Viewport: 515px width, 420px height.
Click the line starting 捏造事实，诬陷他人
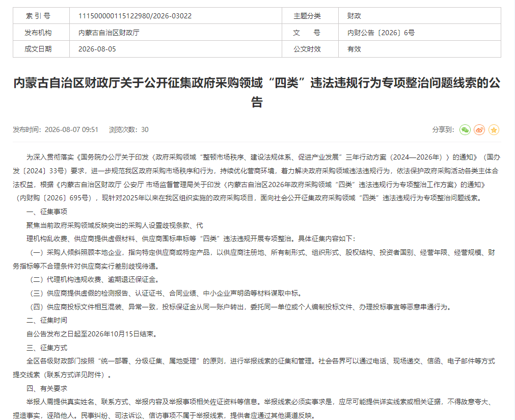click(x=165, y=415)
